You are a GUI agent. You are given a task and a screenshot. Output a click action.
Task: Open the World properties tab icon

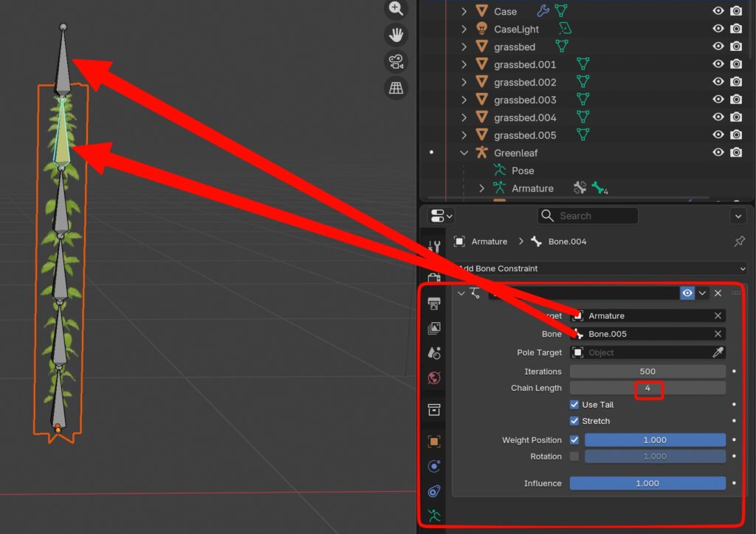[434, 378]
